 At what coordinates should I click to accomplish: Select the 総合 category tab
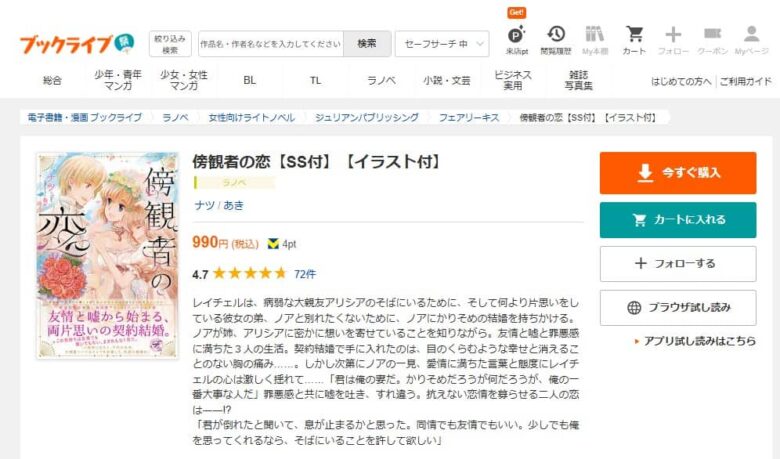tap(52, 81)
